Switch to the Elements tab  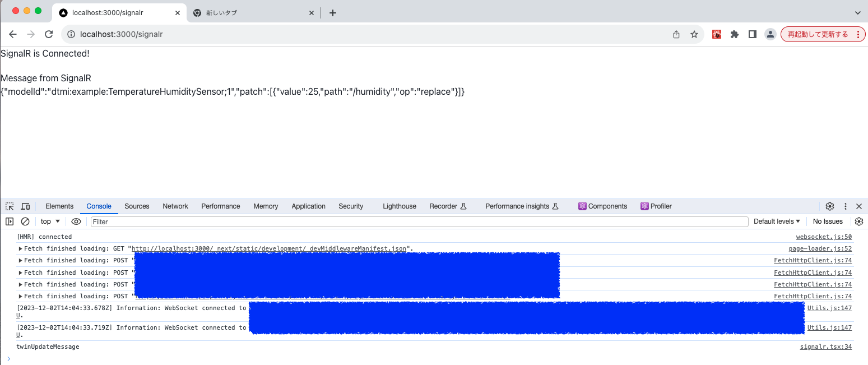pyautogui.click(x=59, y=206)
